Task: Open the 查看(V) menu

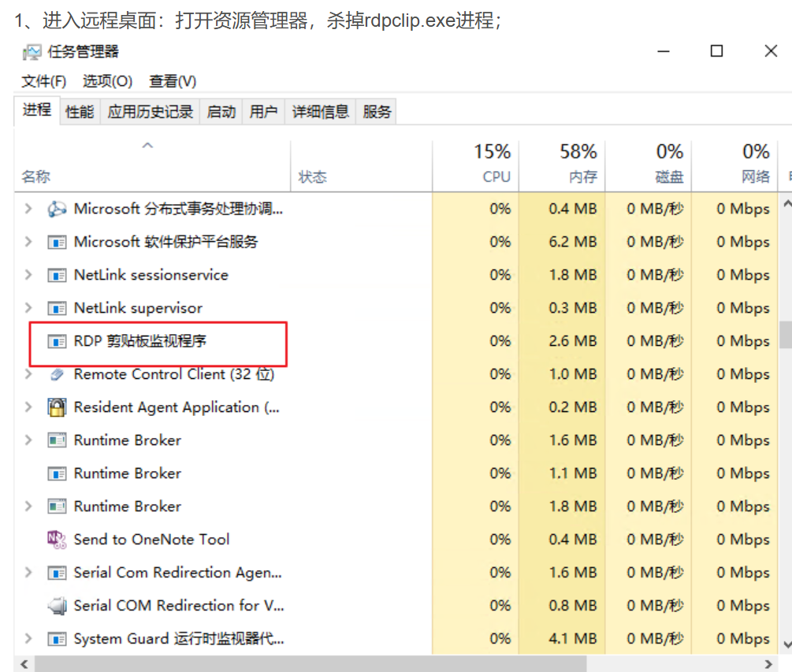Action: 169,80
